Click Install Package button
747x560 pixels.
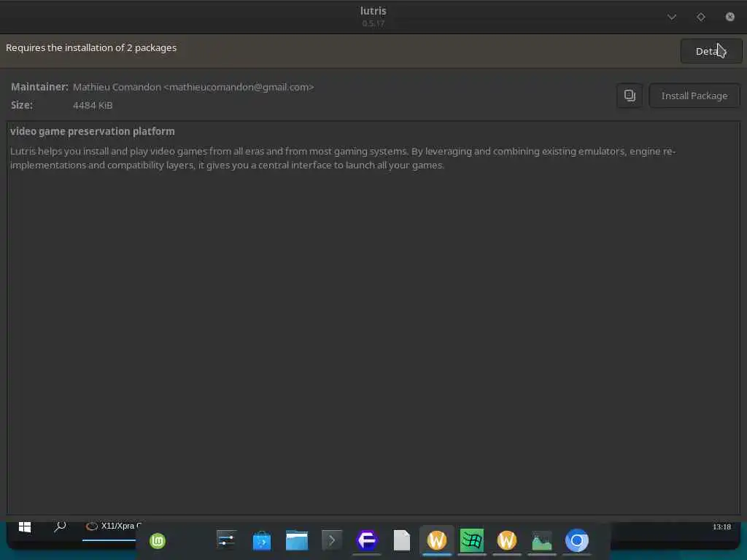pos(694,96)
